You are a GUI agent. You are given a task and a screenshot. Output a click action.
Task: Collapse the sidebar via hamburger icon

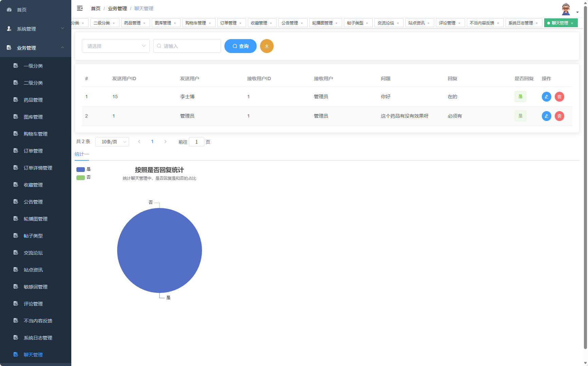click(x=80, y=8)
